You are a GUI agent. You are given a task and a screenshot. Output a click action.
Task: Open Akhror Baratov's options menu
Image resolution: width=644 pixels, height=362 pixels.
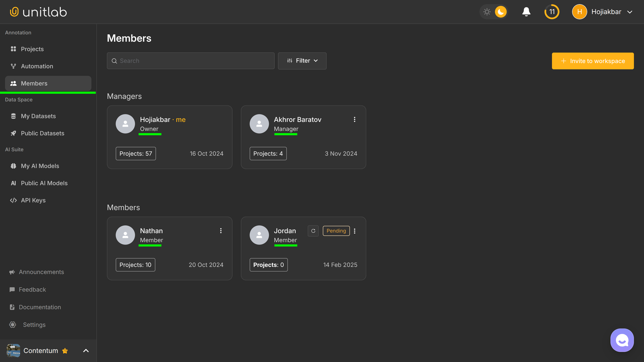coord(355,119)
